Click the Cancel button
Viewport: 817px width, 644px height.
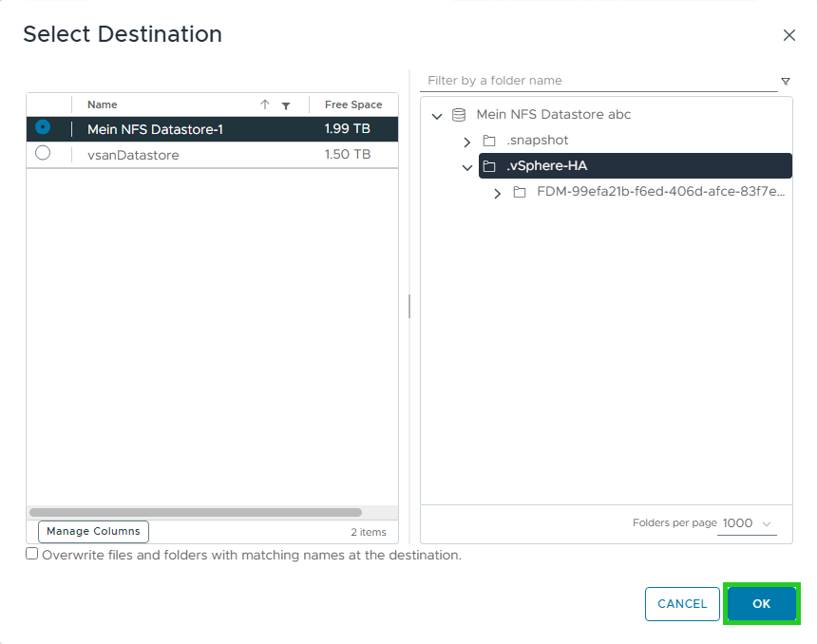682,604
